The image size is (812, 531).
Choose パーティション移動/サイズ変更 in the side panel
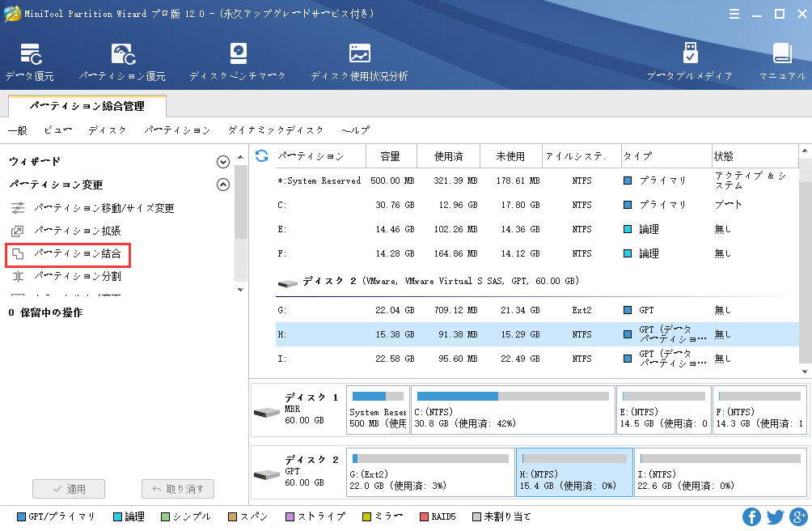coord(104,208)
